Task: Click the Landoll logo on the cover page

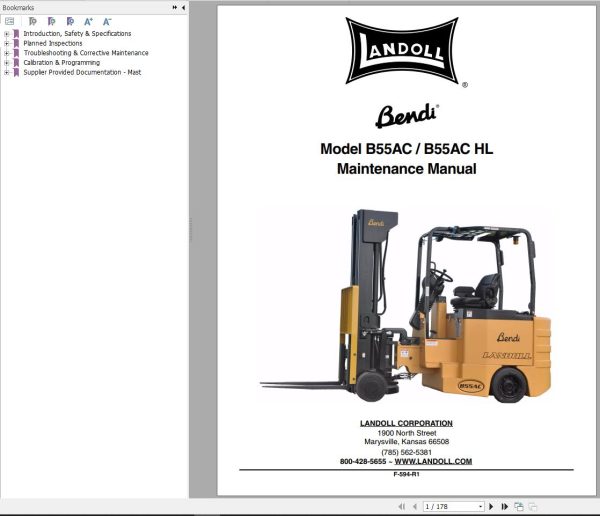Action: [402, 51]
